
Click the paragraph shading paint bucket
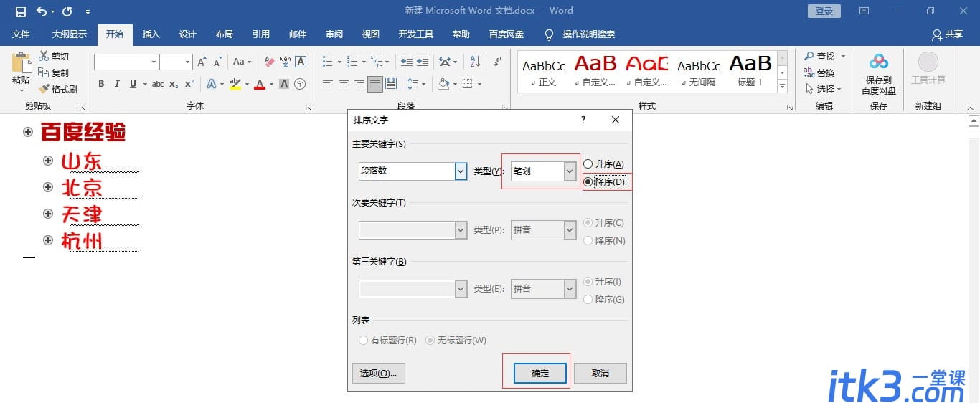coord(443,84)
